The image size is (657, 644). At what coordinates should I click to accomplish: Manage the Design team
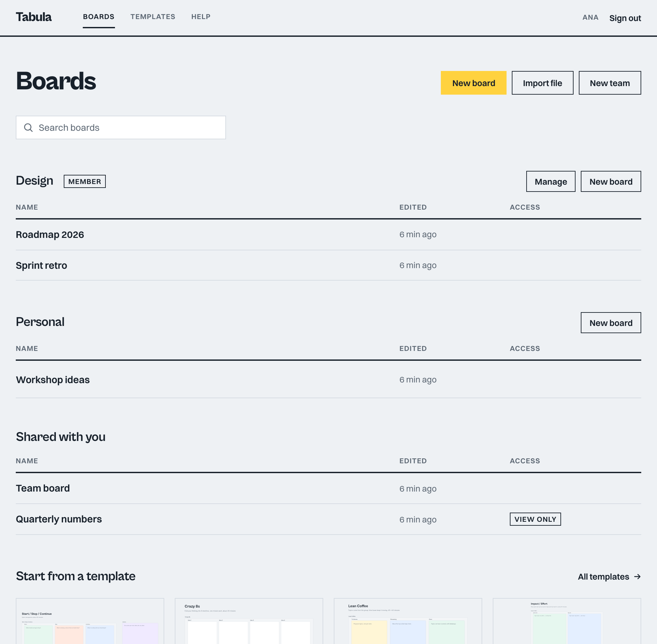pyautogui.click(x=551, y=181)
